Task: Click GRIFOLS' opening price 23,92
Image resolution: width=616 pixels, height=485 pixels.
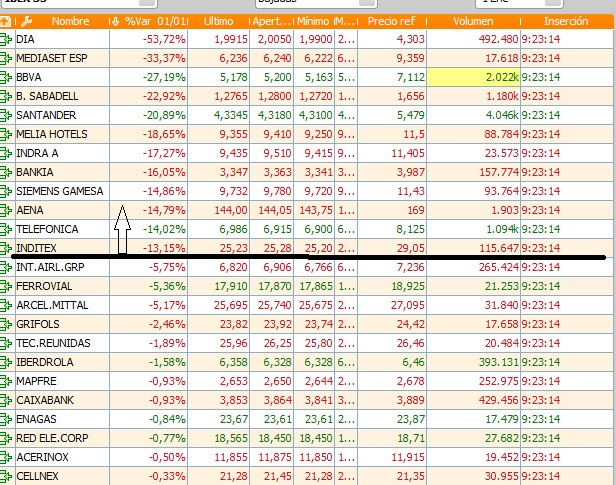Action: pyautogui.click(x=277, y=324)
